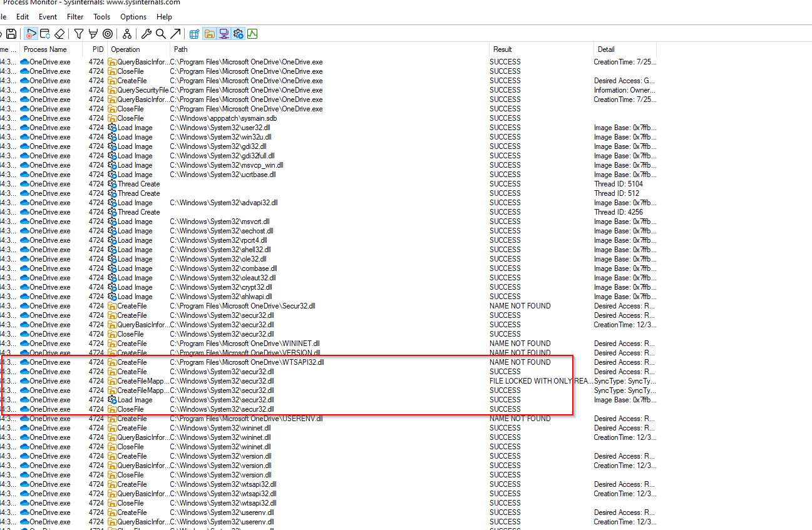Click the Find magnifier icon
Screen dimensions: 812x530
[161, 34]
